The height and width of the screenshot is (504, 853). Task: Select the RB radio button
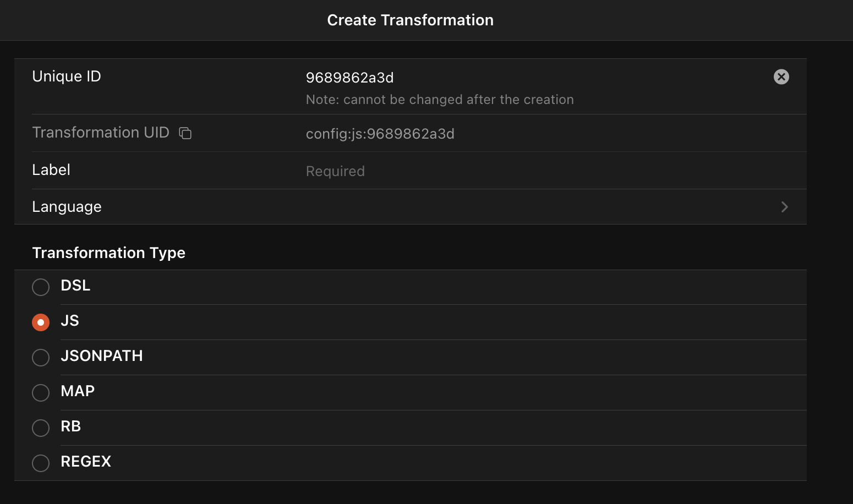[41, 428]
